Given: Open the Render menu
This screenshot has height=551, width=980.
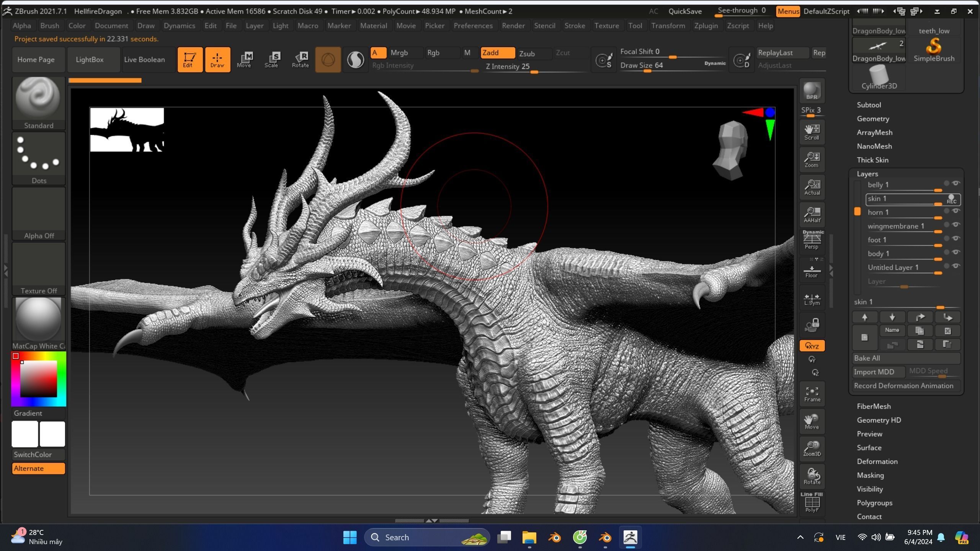Looking at the screenshot, I should [x=513, y=26].
